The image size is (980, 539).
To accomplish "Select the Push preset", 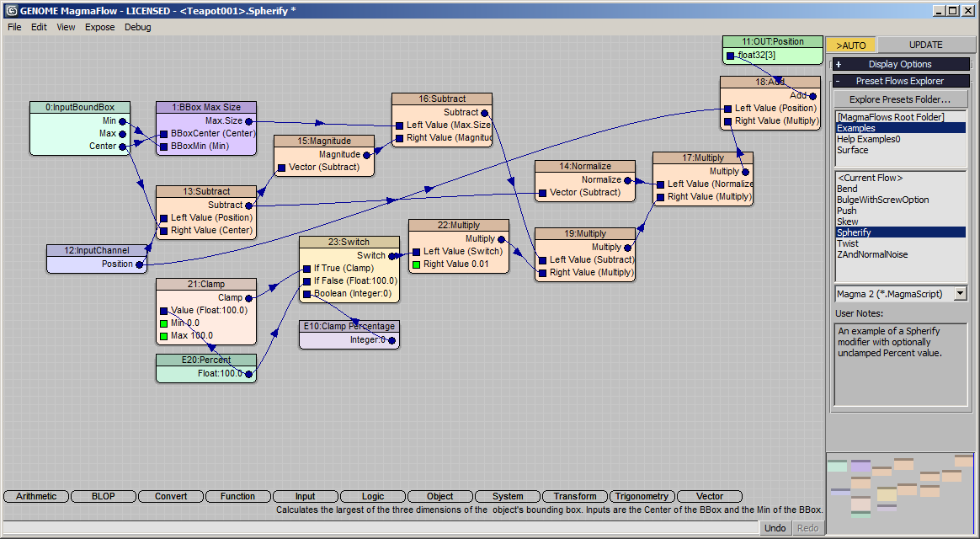I will 900,211.
